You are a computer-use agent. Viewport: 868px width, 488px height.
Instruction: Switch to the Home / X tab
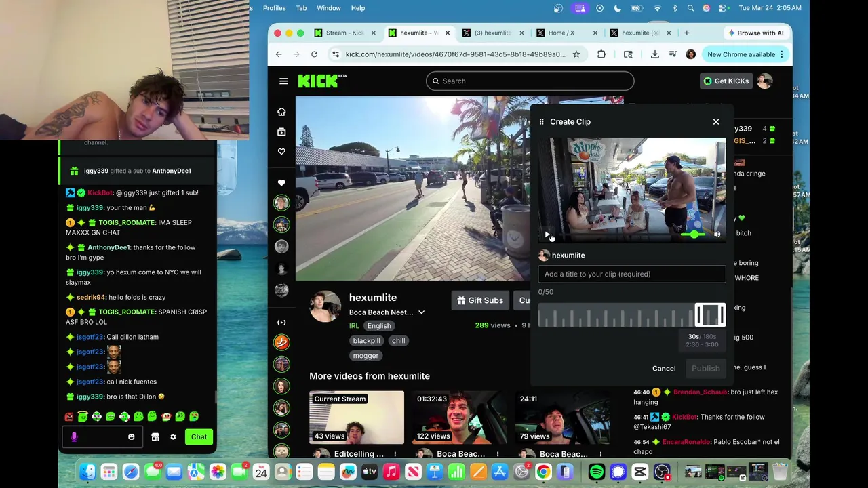566,33
